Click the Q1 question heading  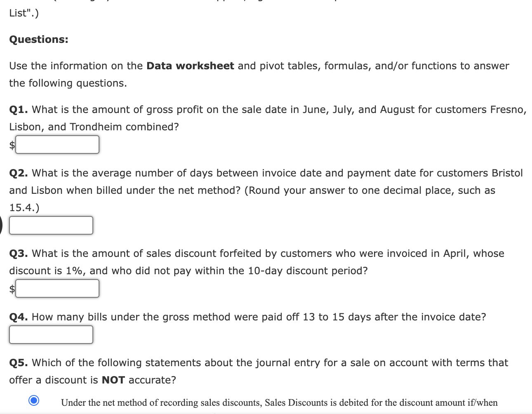[x=18, y=109]
